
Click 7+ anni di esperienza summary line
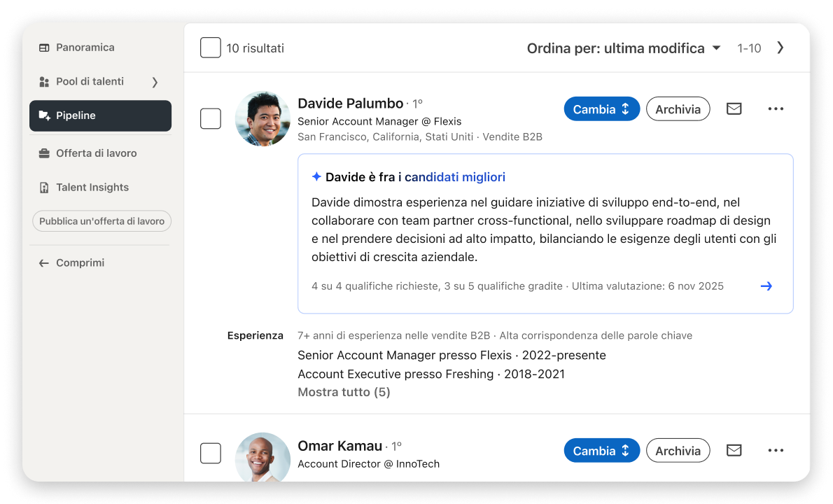coord(495,335)
